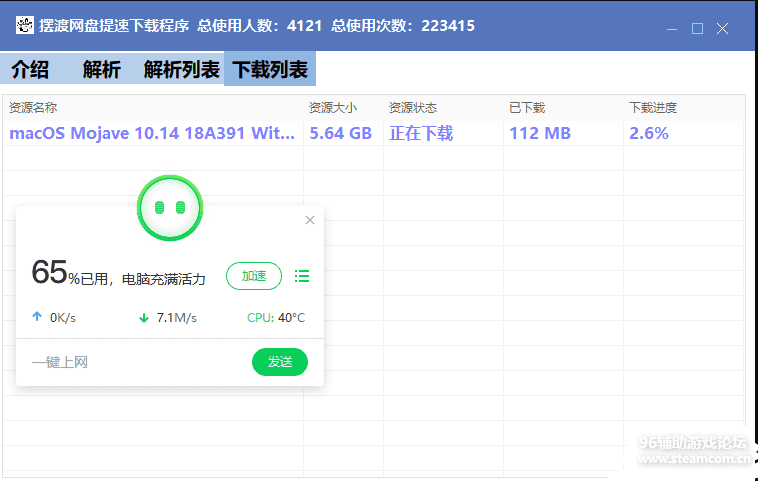Screen dimensions: 758x481
Task: Open the 解析 tab
Action: point(102,70)
